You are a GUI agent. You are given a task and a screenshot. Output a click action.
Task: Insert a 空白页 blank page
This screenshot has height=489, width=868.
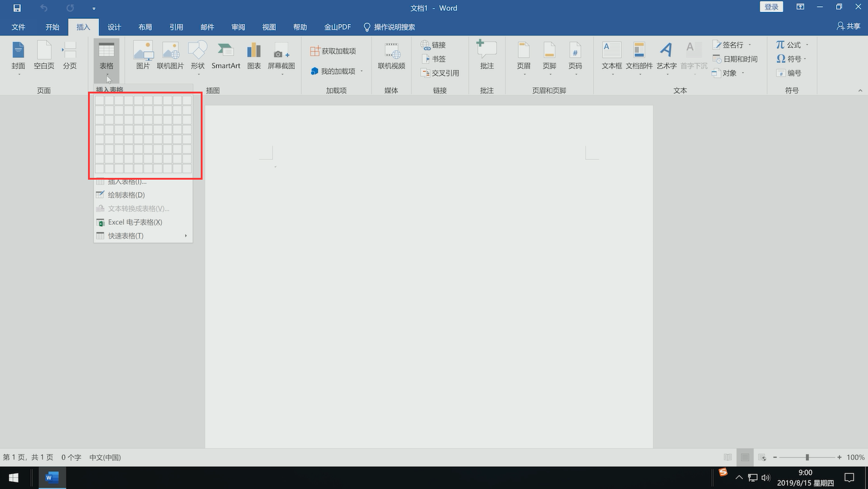(44, 56)
